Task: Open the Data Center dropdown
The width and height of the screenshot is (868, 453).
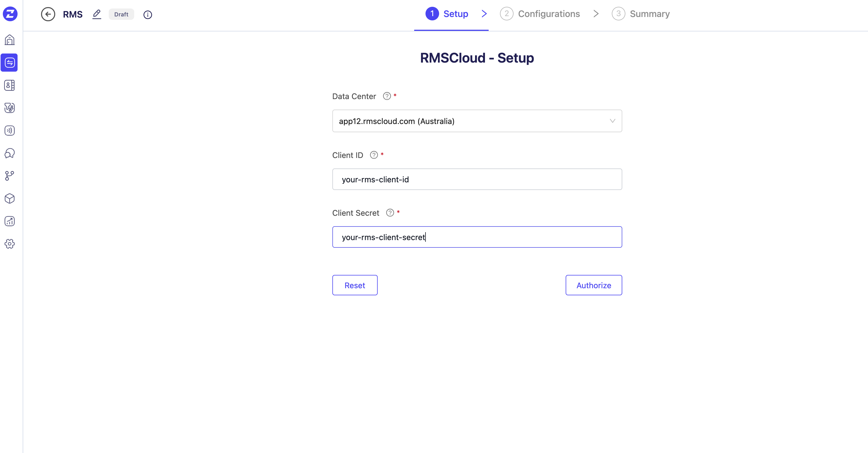Action: pyautogui.click(x=477, y=121)
